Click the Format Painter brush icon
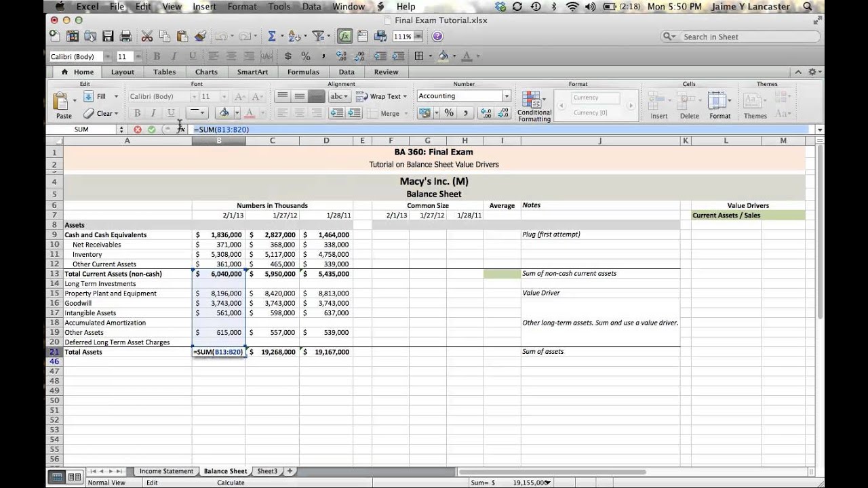This screenshot has width=868, height=488. coord(199,37)
